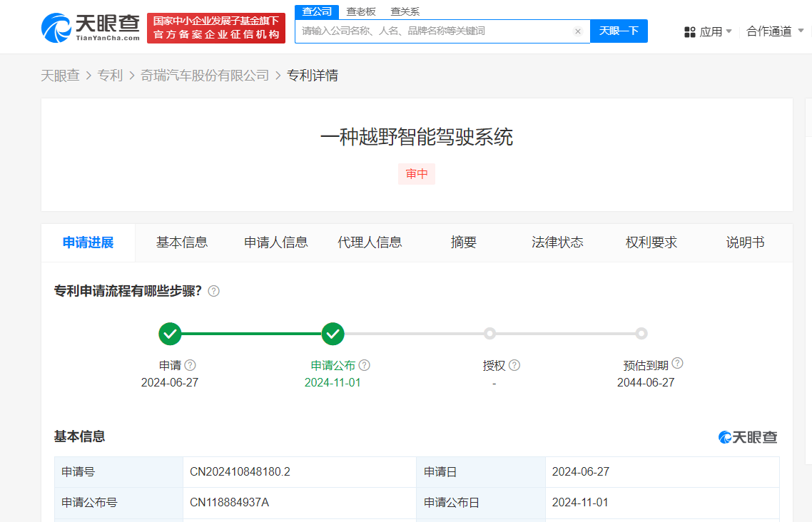The width and height of the screenshot is (812, 522).
Task: Switch to 查老板 search tab
Action: point(361,11)
